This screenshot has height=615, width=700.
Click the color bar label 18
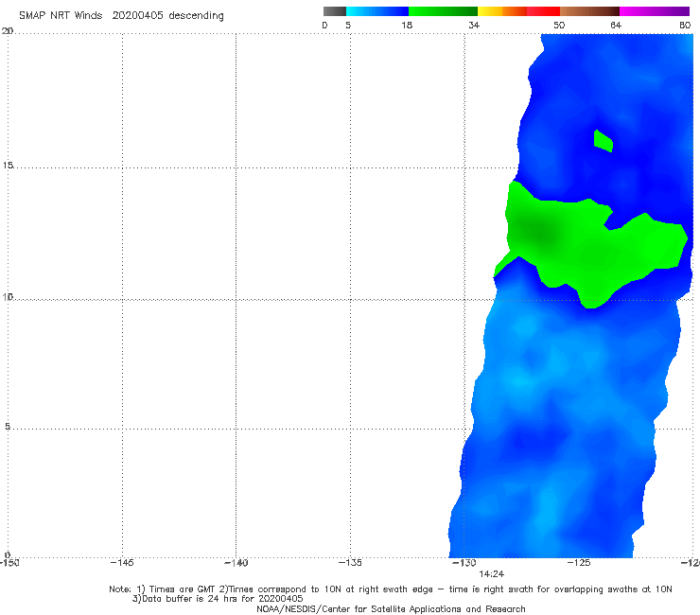click(407, 25)
